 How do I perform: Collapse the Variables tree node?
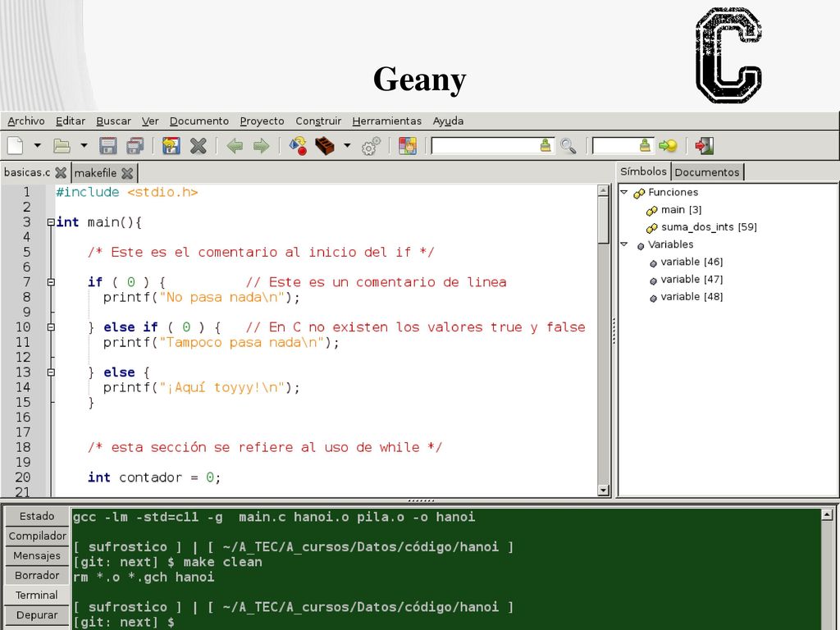click(624, 244)
